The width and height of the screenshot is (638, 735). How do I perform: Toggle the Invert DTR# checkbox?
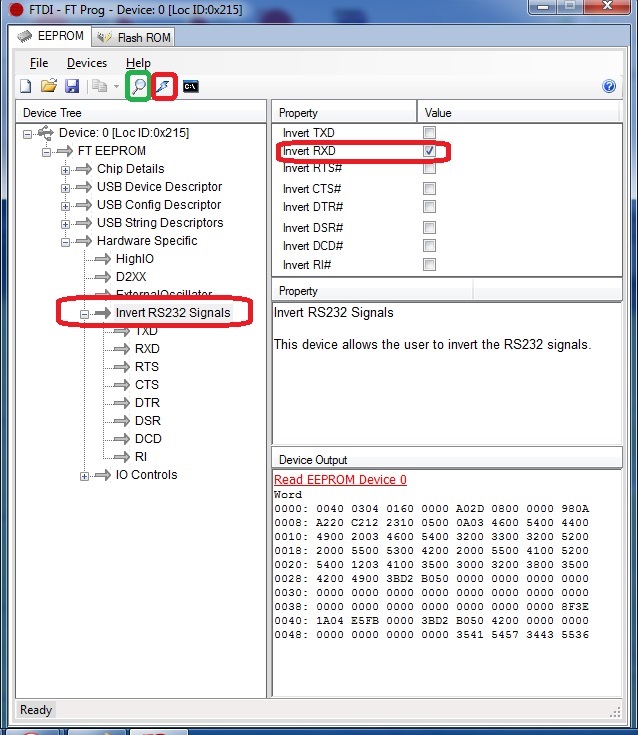tap(429, 207)
